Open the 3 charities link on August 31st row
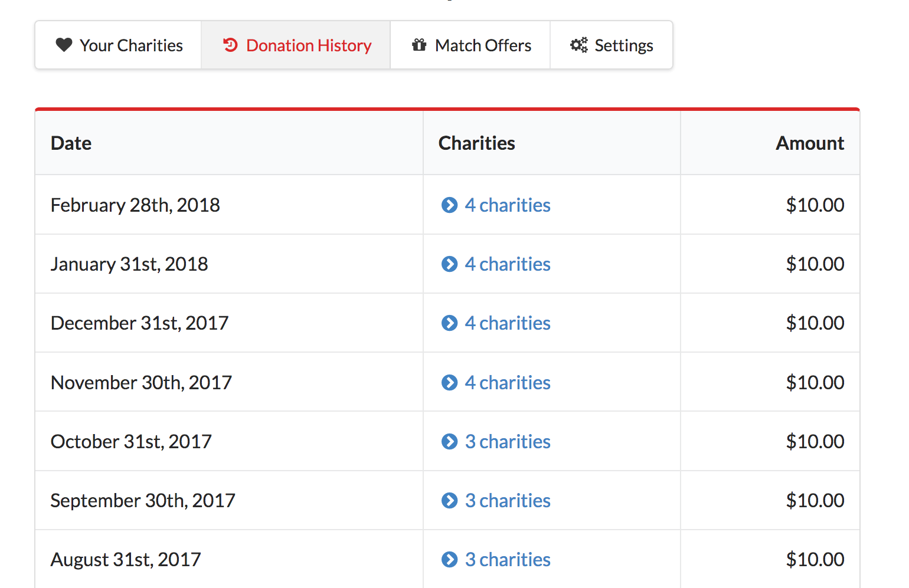Viewport: 909px width, 588px height. [508, 559]
